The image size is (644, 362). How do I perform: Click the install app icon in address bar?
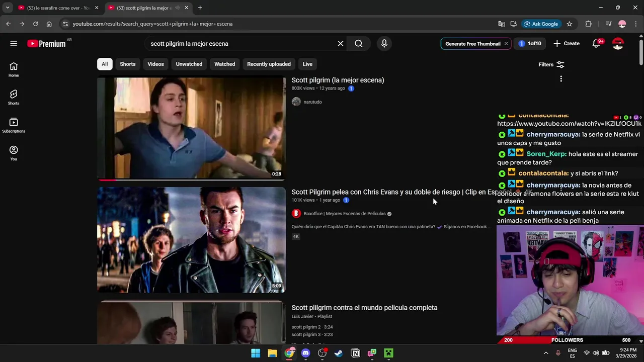(x=513, y=24)
